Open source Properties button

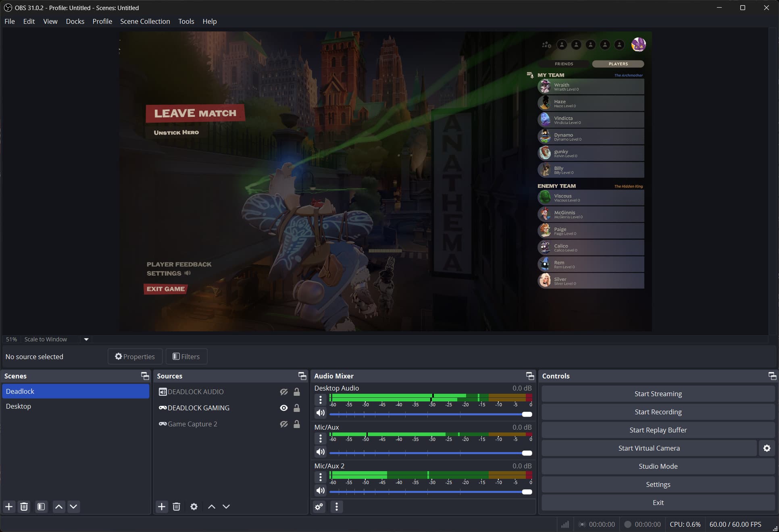135,357
